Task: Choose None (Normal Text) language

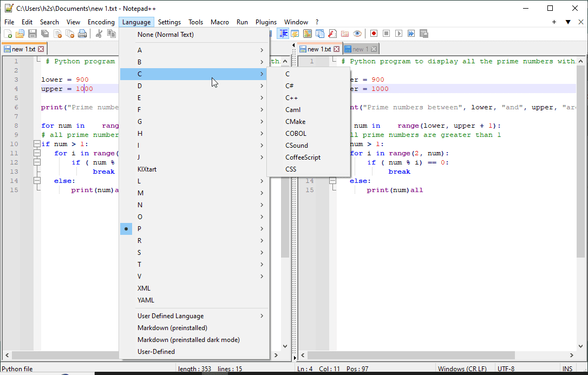Action: (194, 35)
